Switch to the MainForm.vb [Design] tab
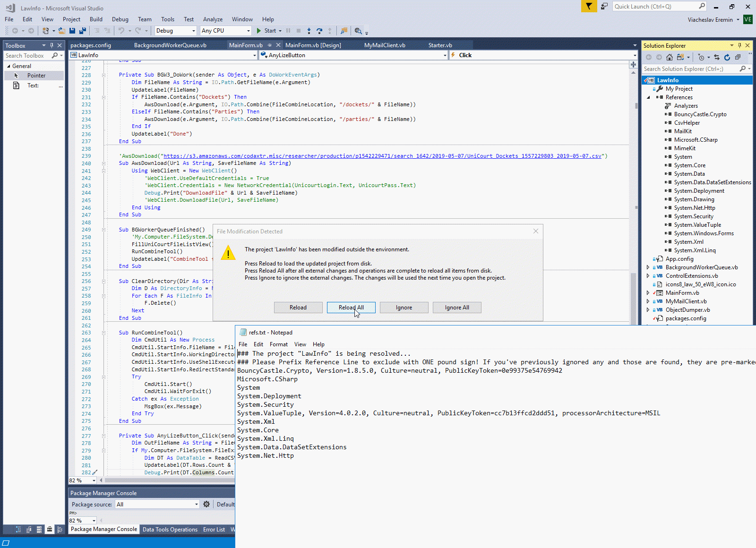Screen dimensions: 756x548 (313, 45)
